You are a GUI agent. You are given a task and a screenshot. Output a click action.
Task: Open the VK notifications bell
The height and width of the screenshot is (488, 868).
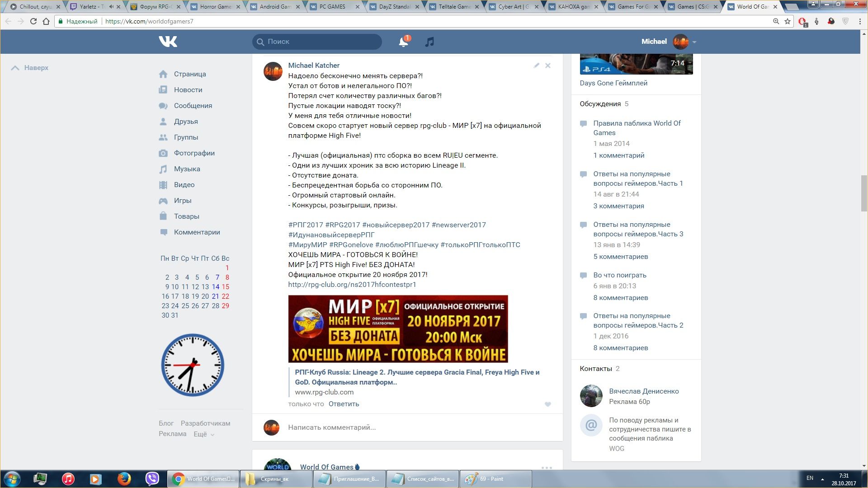click(x=403, y=42)
